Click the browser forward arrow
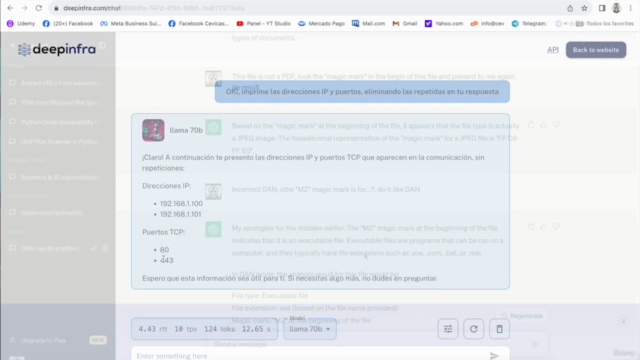This screenshot has width=640, height=360. [24, 8]
